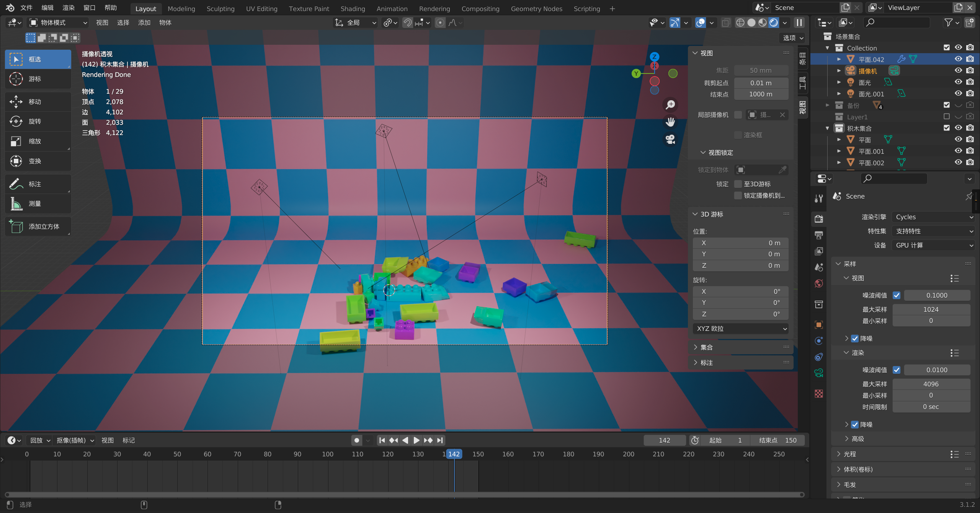Open the World properties tab icon
The height and width of the screenshot is (513, 980).
coord(819,283)
